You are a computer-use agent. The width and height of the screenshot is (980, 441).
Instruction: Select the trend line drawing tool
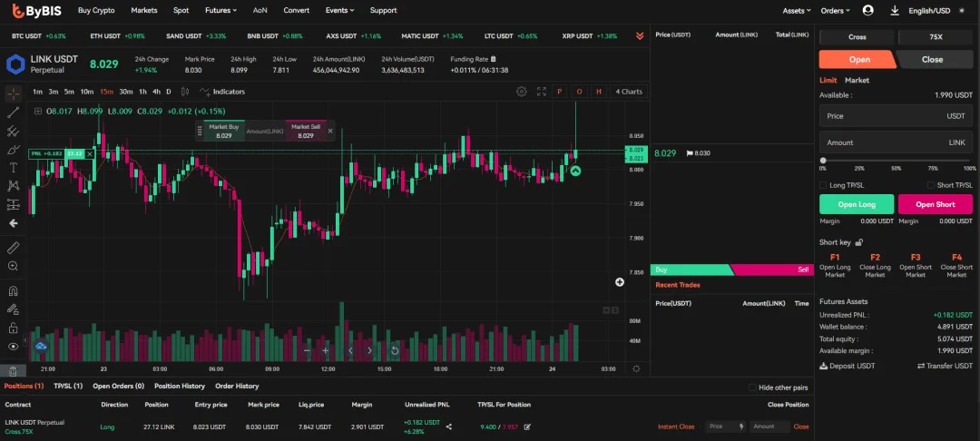tap(13, 113)
